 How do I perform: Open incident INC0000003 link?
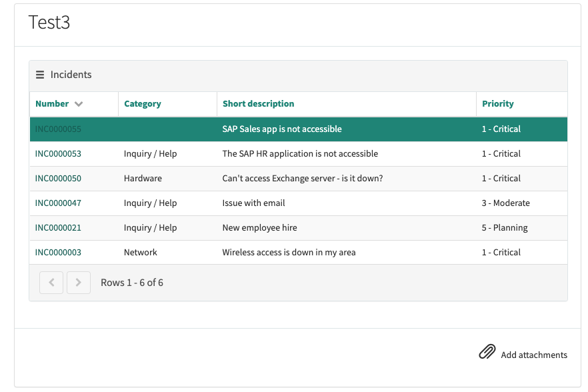click(x=58, y=253)
